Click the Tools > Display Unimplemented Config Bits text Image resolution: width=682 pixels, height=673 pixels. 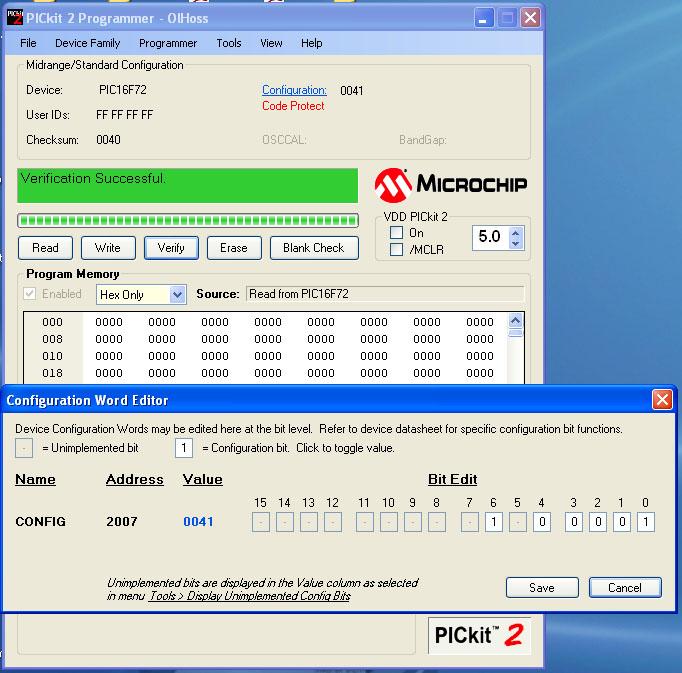[x=250, y=596]
